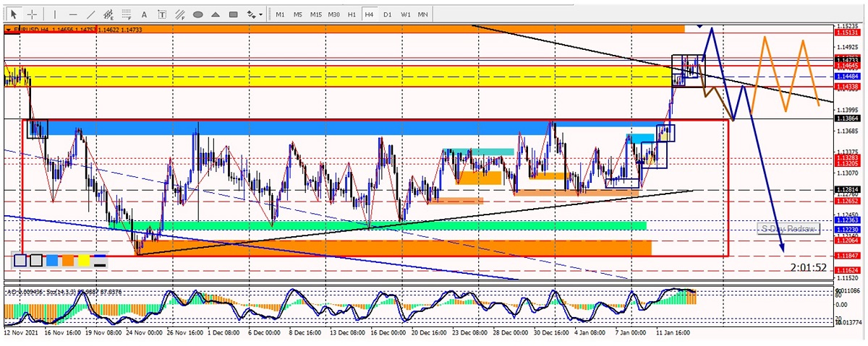Expand the EURUSD H4 chart header arrow
This screenshot has height=346, width=868.
pos(8,30)
